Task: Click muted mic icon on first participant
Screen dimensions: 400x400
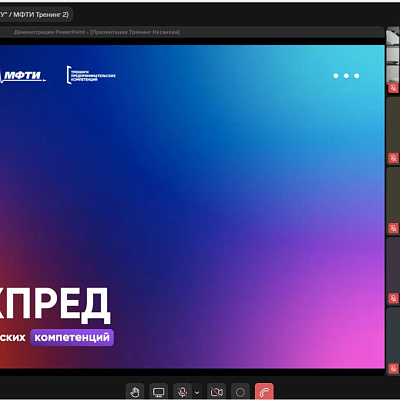Action: point(393,88)
